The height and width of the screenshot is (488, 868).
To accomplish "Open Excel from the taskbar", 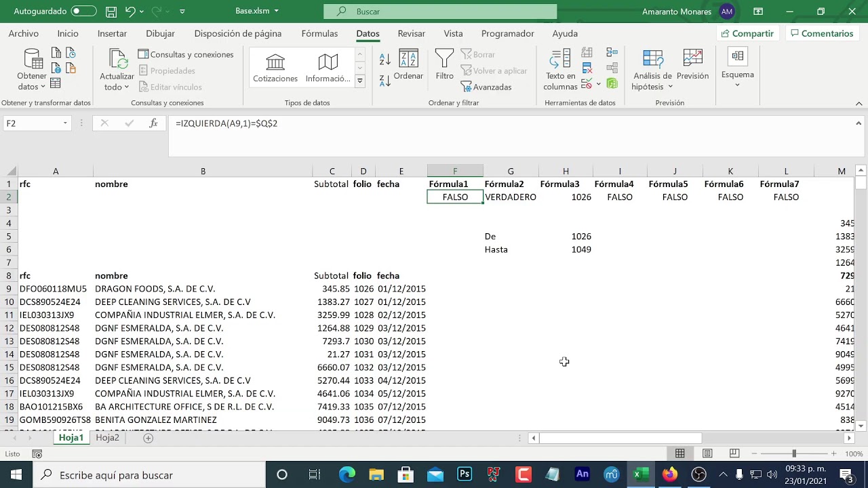I will [x=639, y=474].
